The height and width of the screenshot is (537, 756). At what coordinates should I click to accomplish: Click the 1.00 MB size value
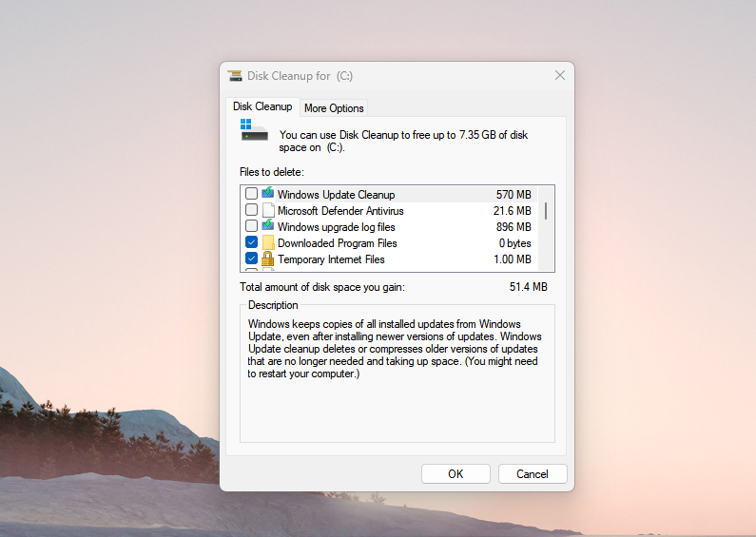tap(512, 259)
